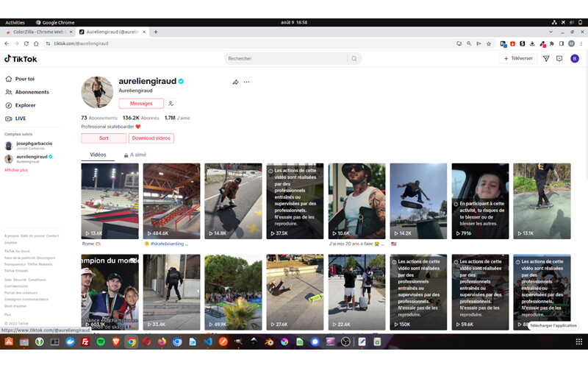Click the Sort button
The image size is (588, 368).
tap(104, 138)
